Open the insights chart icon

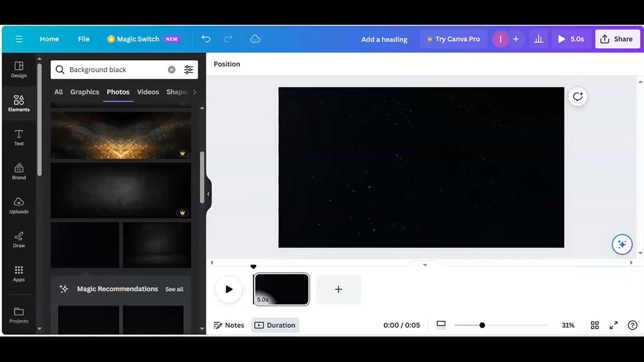coord(538,39)
